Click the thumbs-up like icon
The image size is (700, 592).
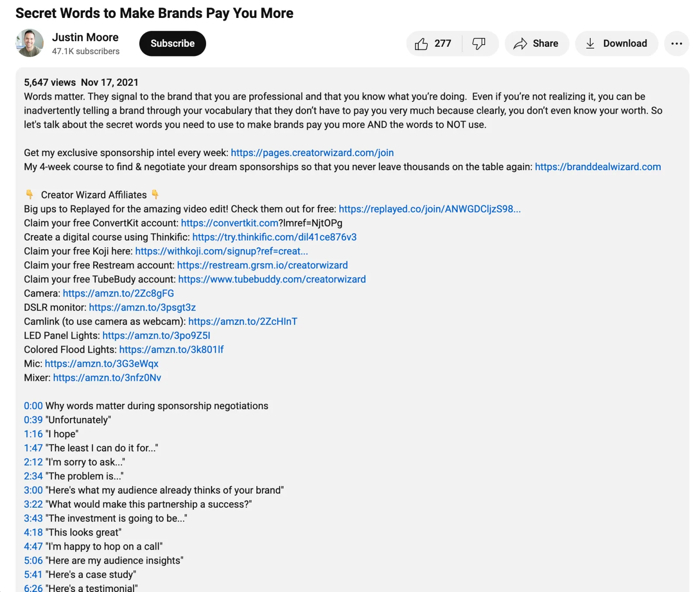click(x=422, y=44)
